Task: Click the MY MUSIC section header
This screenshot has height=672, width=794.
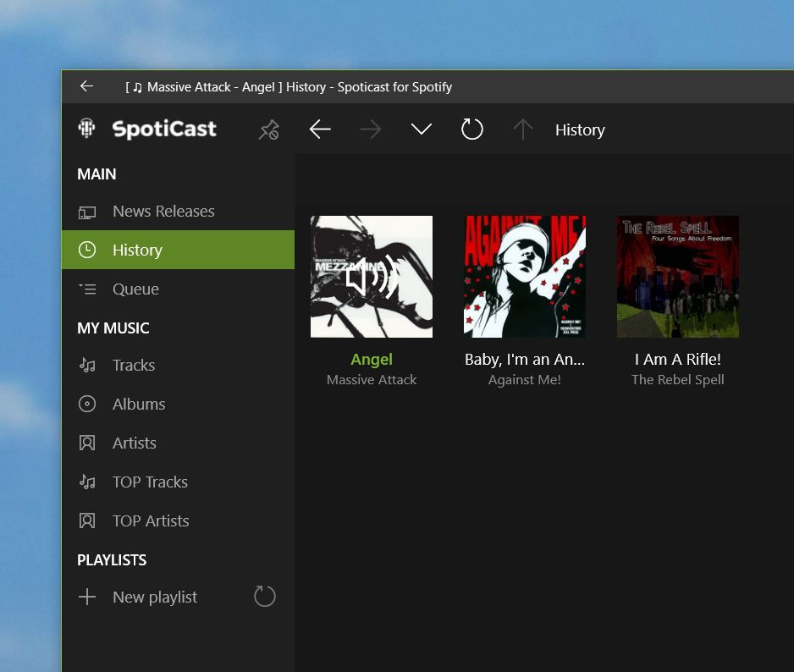Action: tap(113, 328)
